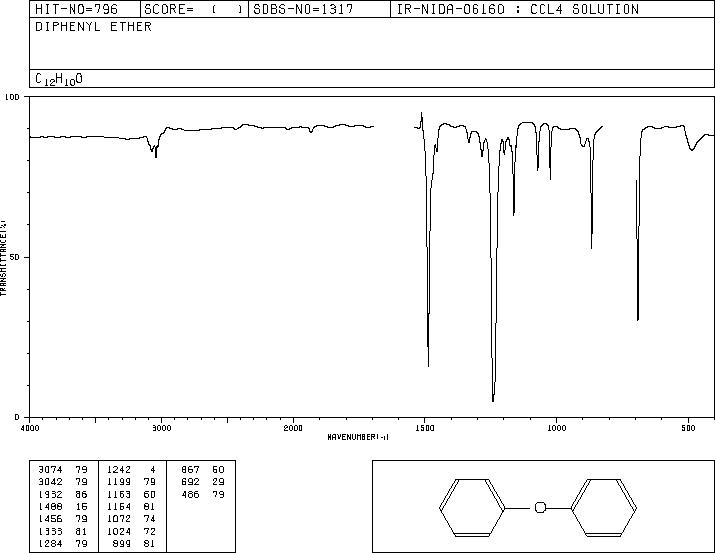
Task: Click the 2000 wavenumber axis label
Action: point(293,428)
